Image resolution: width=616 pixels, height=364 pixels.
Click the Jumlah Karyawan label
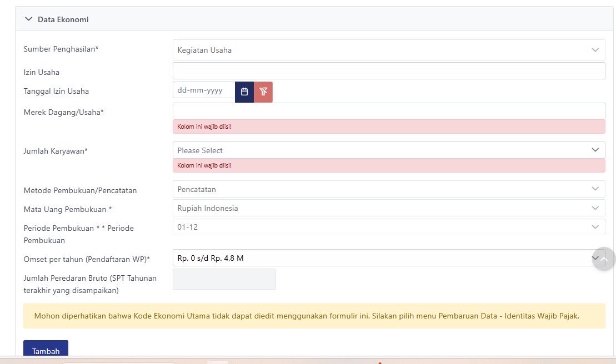(x=56, y=151)
